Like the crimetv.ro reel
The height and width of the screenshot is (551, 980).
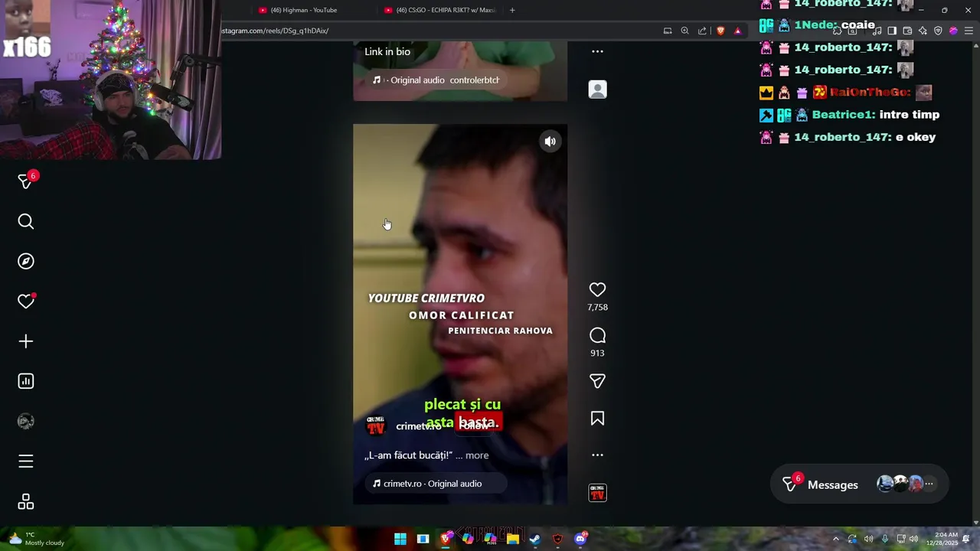tap(597, 289)
